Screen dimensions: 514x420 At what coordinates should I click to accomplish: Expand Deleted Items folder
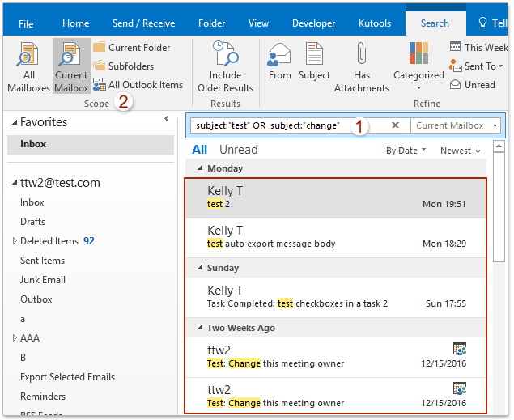[15, 241]
